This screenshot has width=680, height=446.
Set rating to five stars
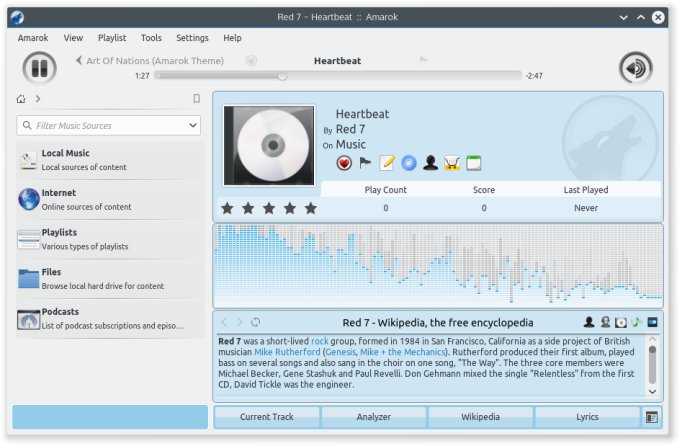pos(311,208)
